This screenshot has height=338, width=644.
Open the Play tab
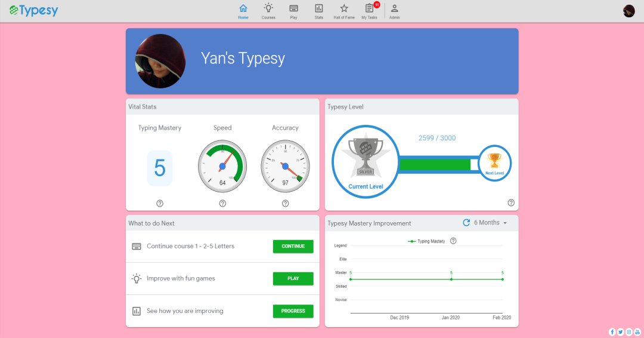[293, 11]
